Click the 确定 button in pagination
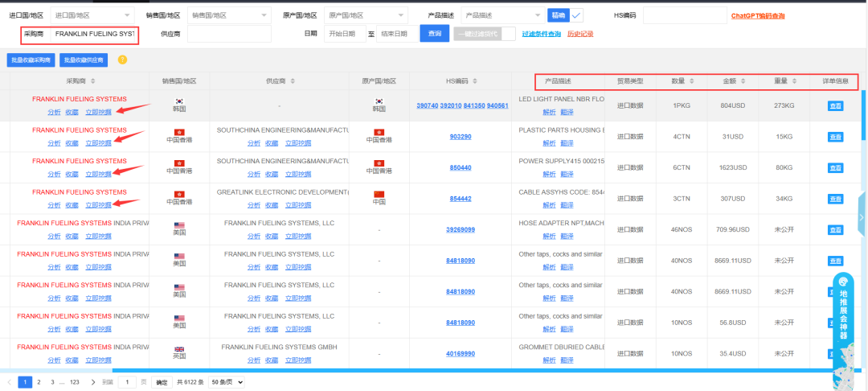Image resolution: width=868 pixels, height=391 pixels. pyautogui.click(x=161, y=382)
